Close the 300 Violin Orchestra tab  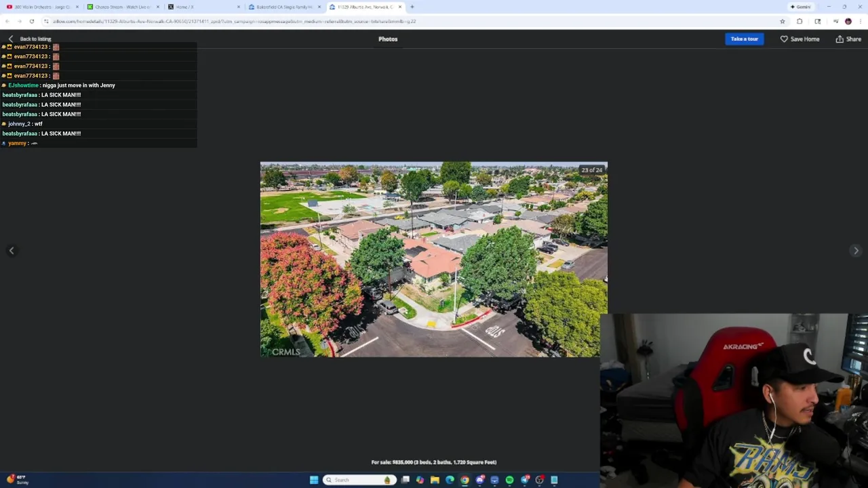coord(77,7)
